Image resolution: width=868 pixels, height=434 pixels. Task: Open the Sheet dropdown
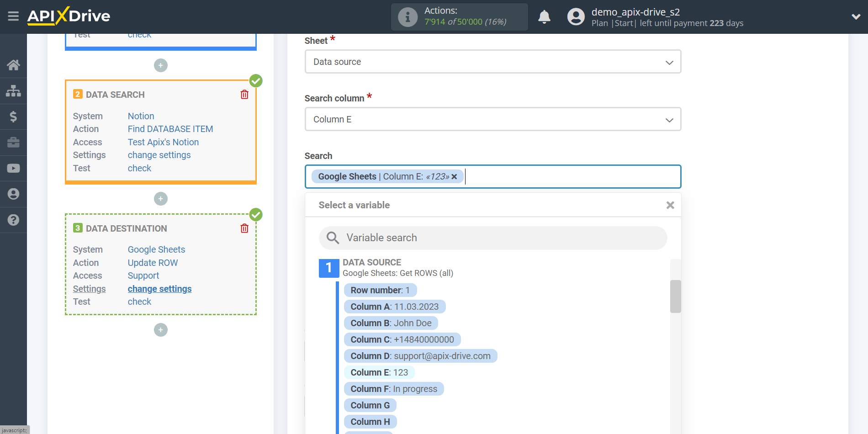pyautogui.click(x=493, y=62)
